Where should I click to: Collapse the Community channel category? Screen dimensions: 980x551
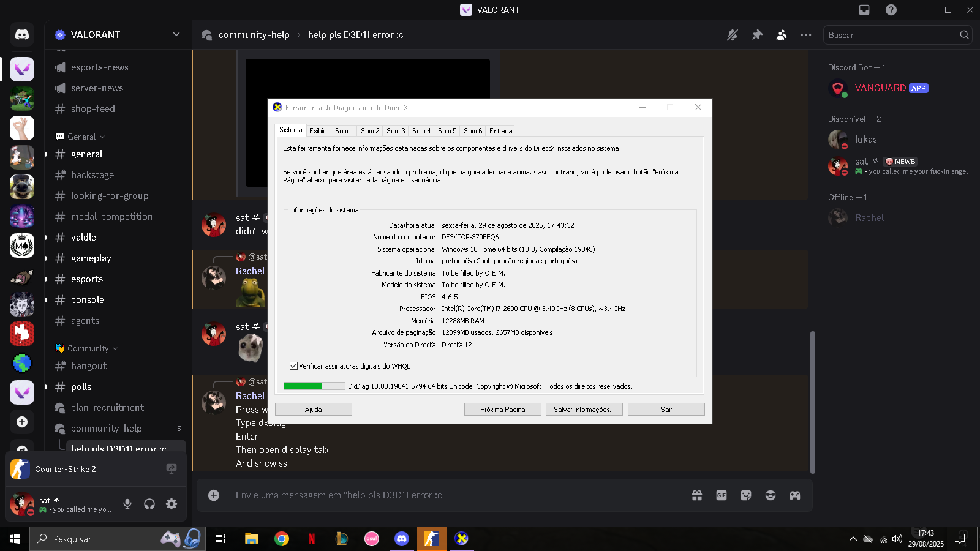click(87, 348)
